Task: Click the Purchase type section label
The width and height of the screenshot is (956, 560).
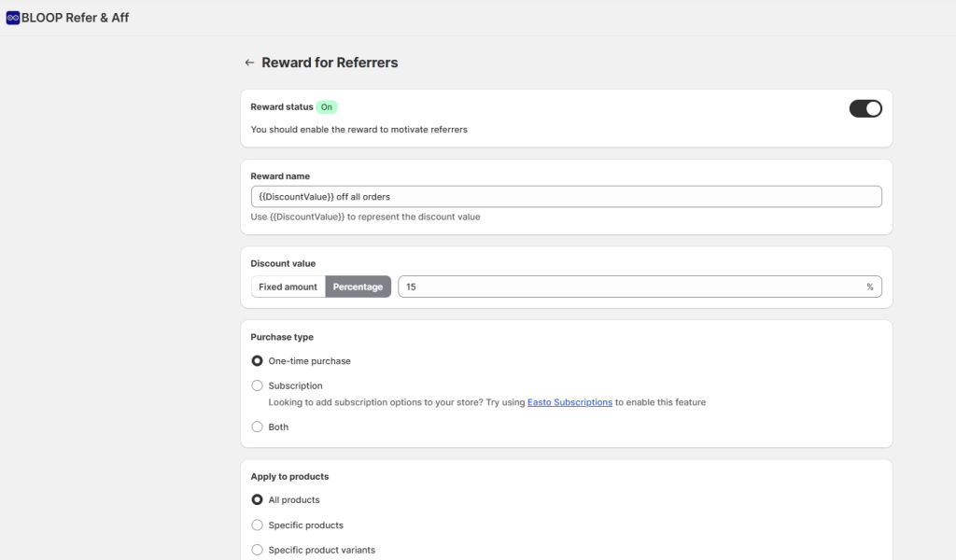Action: pos(282,337)
